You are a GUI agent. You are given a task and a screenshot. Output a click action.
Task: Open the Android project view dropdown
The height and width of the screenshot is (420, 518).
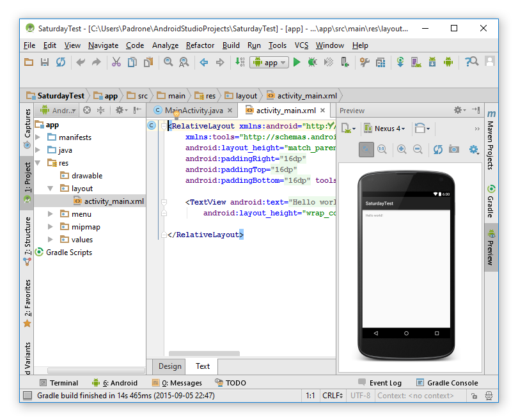coord(58,111)
